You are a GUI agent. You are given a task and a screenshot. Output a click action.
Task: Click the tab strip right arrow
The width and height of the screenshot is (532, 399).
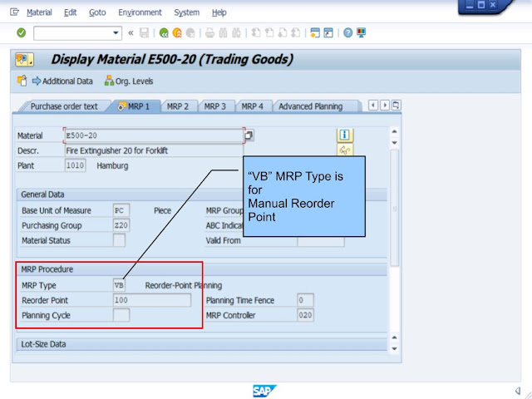(385, 106)
